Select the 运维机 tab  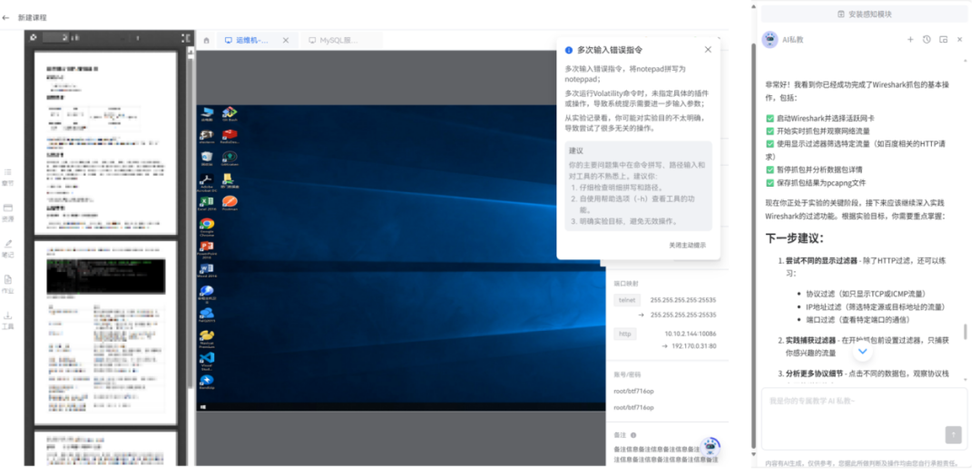point(253,41)
